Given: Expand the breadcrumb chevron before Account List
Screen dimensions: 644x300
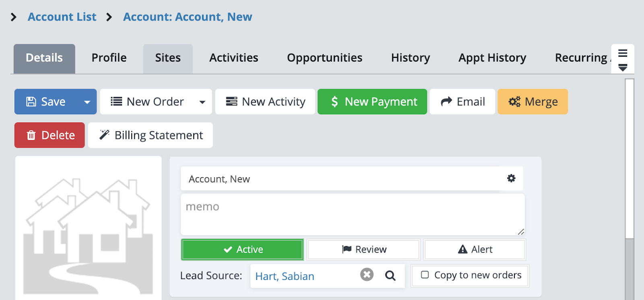Looking at the screenshot, I should click(x=14, y=17).
